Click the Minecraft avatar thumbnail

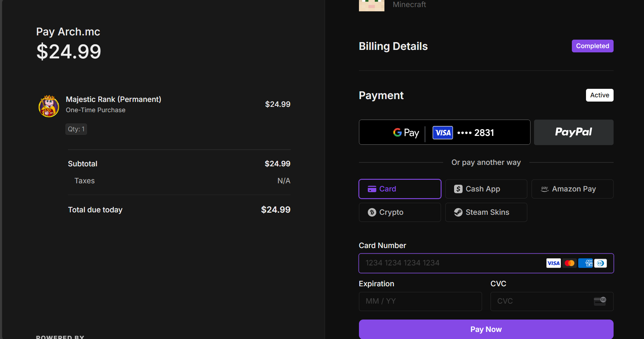371,5
